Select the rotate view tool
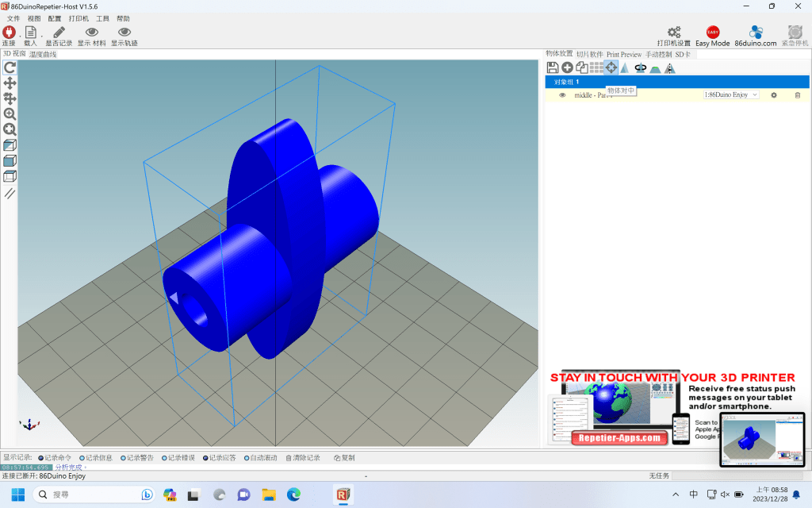 (10, 68)
